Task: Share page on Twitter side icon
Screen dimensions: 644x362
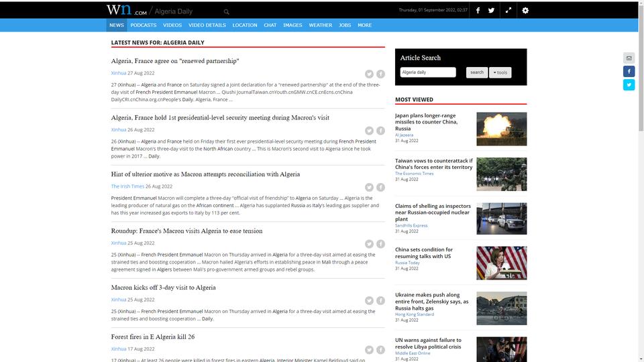Action: point(629,84)
